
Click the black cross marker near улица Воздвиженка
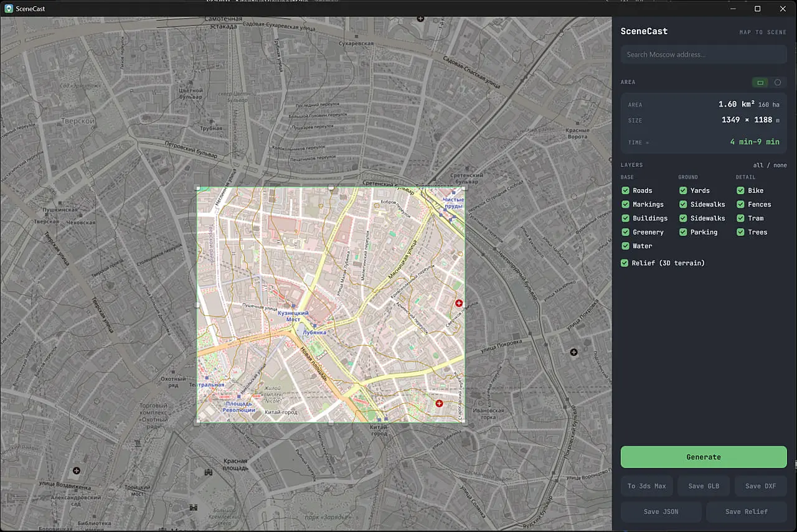[x=77, y=471]
